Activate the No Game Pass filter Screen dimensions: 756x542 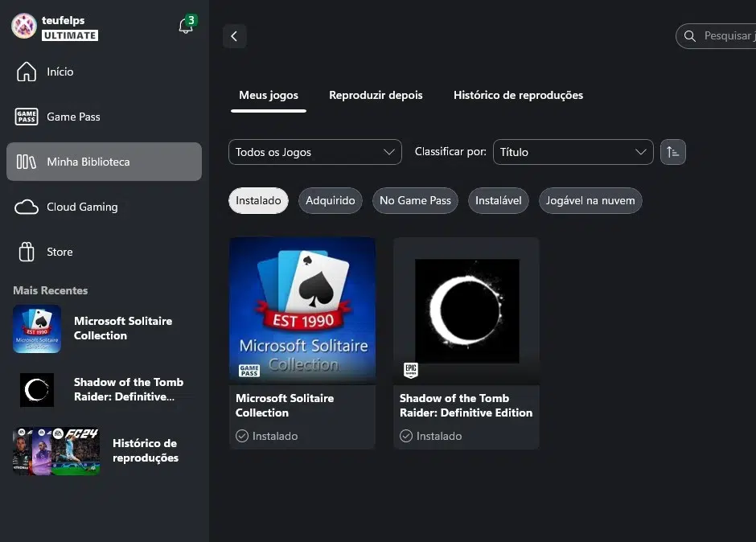(415, 200)
